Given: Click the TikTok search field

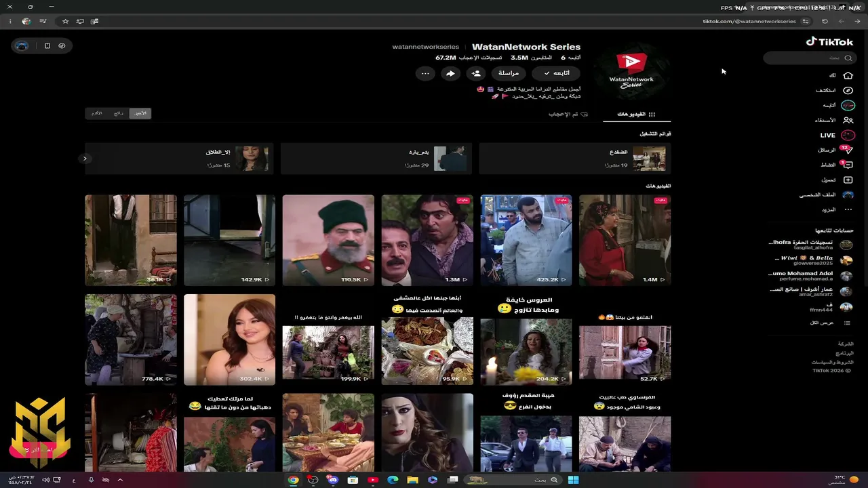Looking at the screenshot, I should click(808, 58).
